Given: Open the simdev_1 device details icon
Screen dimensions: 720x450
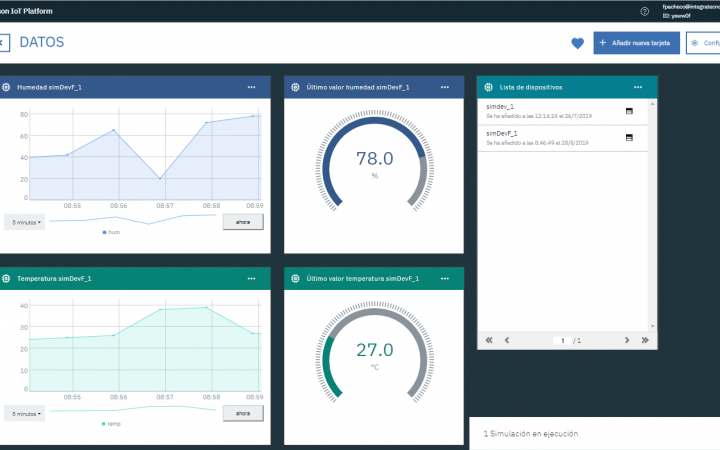Looking at the screenshot, I should pyautogui.click(x=629, y=111).
